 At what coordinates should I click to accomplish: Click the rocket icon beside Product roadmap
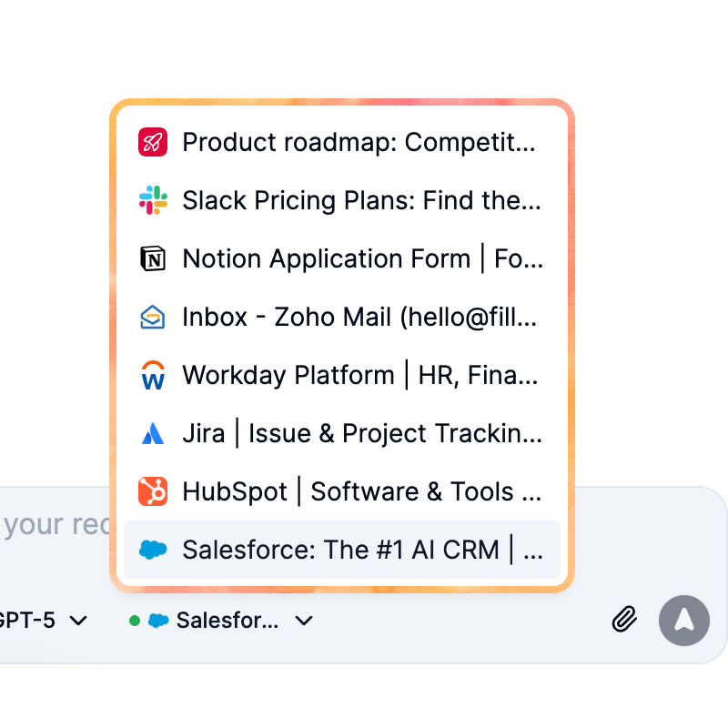[152, 142]
